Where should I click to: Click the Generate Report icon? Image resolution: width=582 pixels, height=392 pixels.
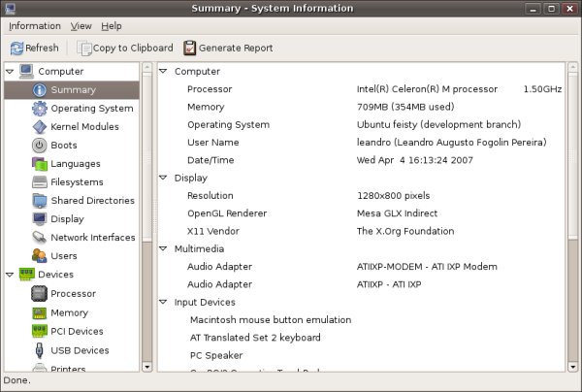point(190,48)
